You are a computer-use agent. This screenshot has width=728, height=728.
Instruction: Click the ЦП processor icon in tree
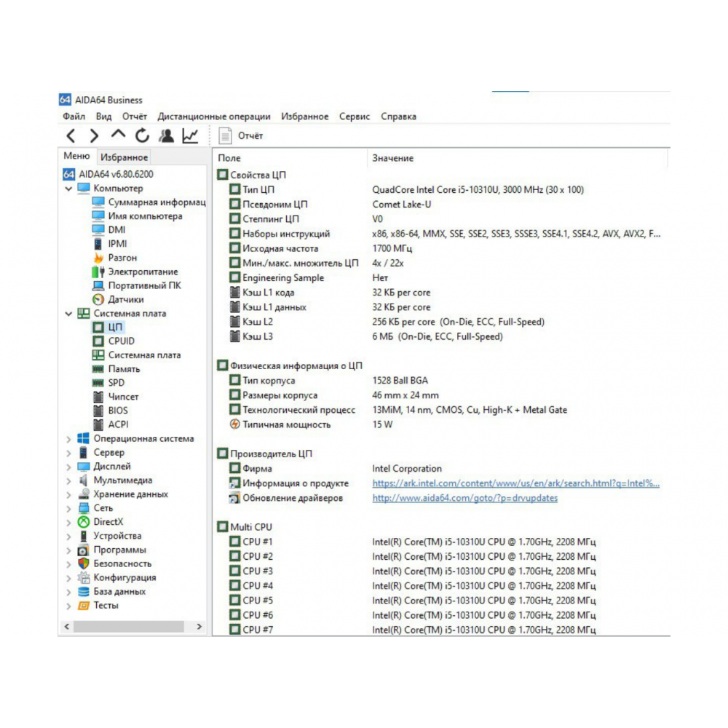(x=98, y=328)
